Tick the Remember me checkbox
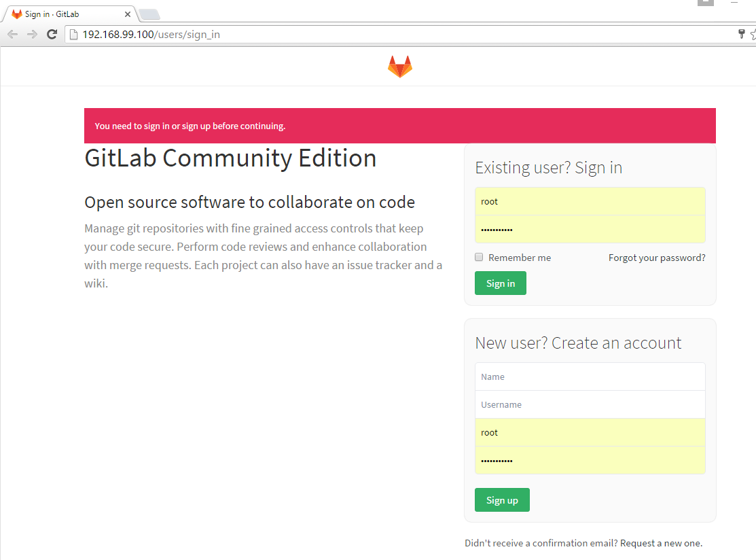 pos(479,257)
